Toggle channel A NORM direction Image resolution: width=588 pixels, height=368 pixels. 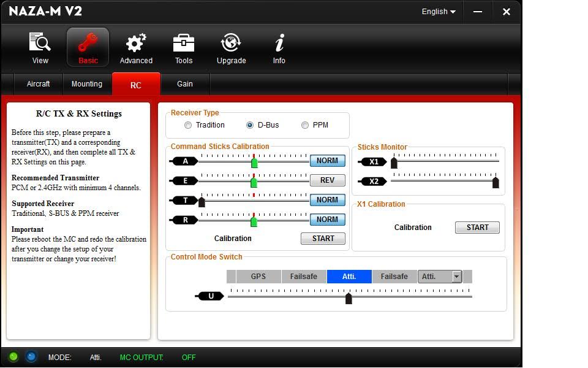(x=327, y=161)
